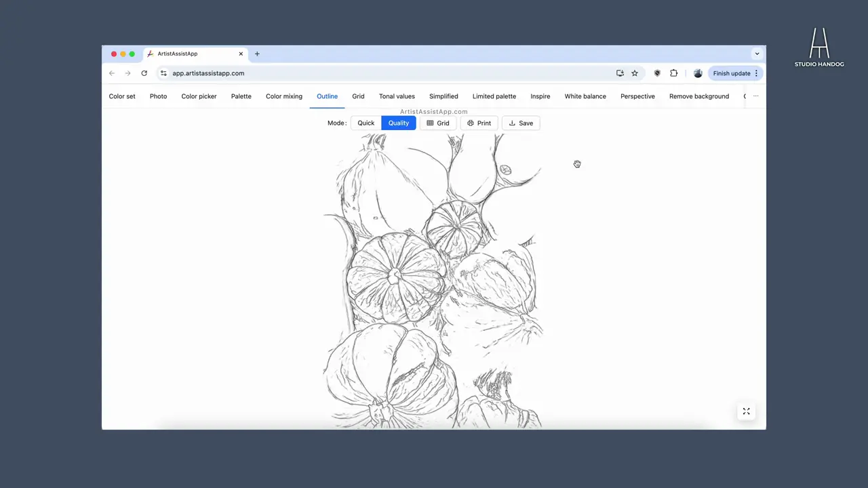Open the Finish update menu

point(736,73)
